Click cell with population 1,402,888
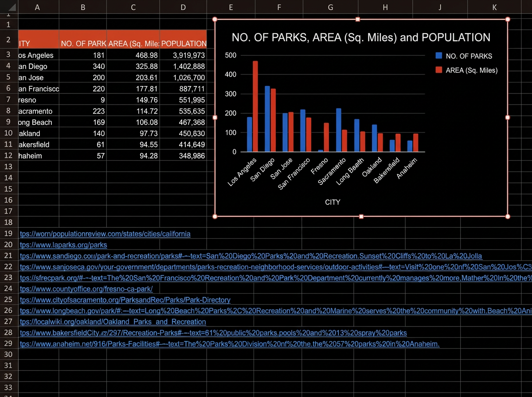Screen dimensions: 532x397 coord(183,66)
